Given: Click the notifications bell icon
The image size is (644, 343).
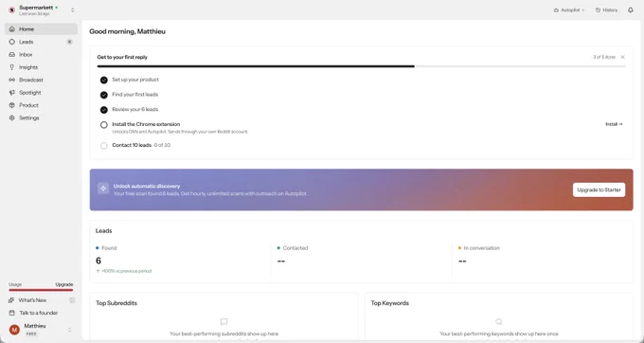Looking at the screenshot, I should click(x=631, y=9).
